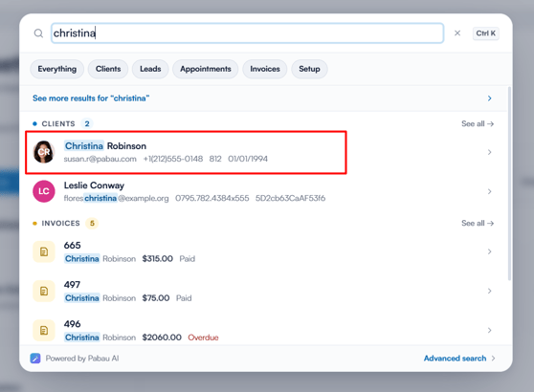Image resolution: width=534 pixels, height=392 pixels.
Task: Open invoice 665 document icon
Action: click(44, 251)
